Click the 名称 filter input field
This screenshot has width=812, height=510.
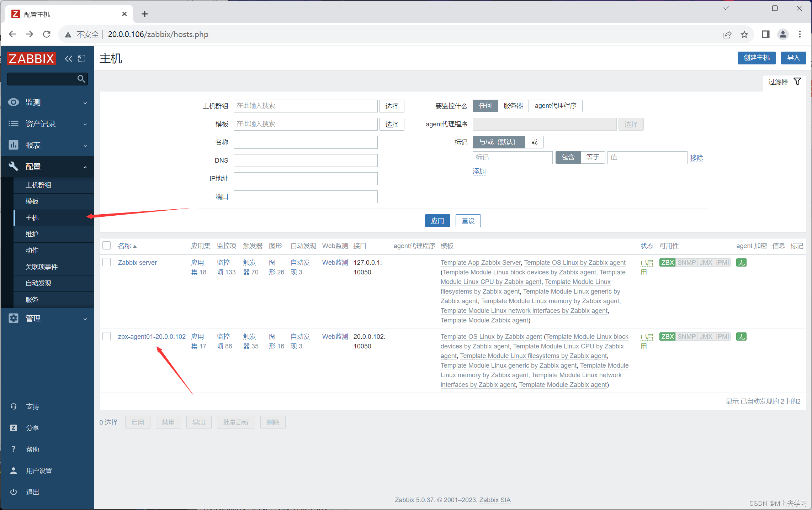[x=306, y=142]
